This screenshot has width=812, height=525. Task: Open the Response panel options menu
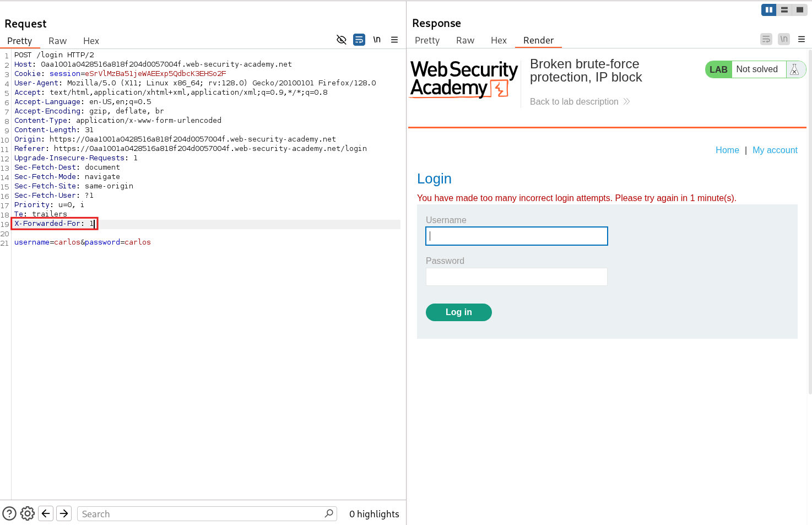click(x=802, y=39)
